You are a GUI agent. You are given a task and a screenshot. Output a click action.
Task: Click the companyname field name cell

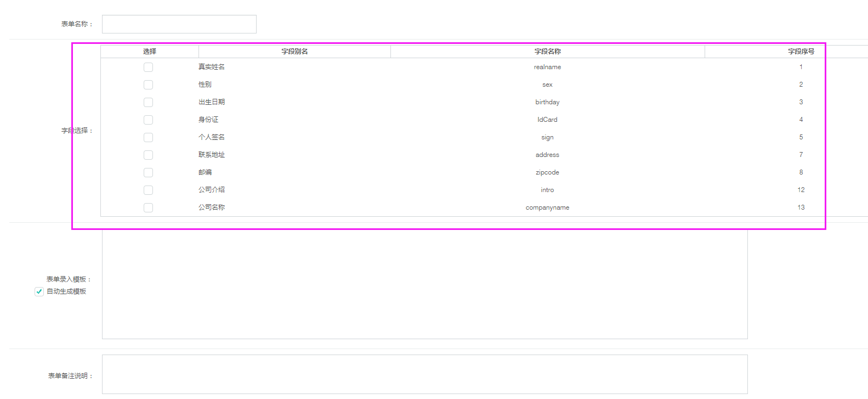pyautogui.click(x=547, y=207)
